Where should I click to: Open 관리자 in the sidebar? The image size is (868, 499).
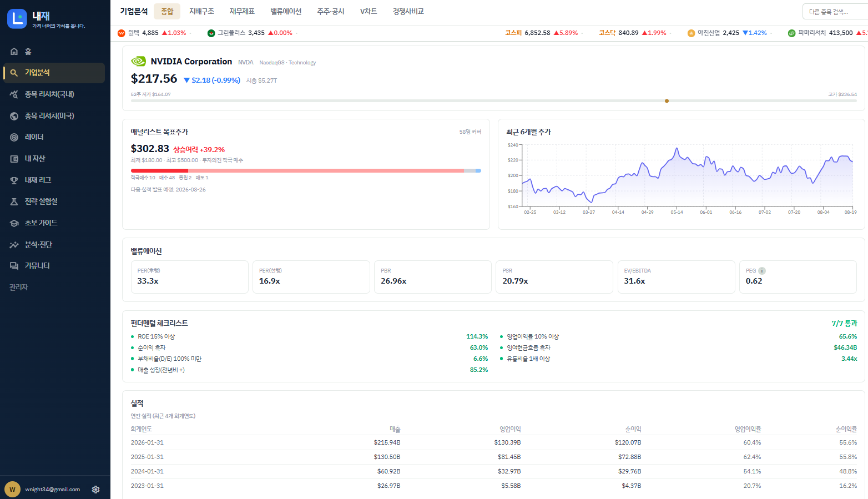(x=19, y=288)
